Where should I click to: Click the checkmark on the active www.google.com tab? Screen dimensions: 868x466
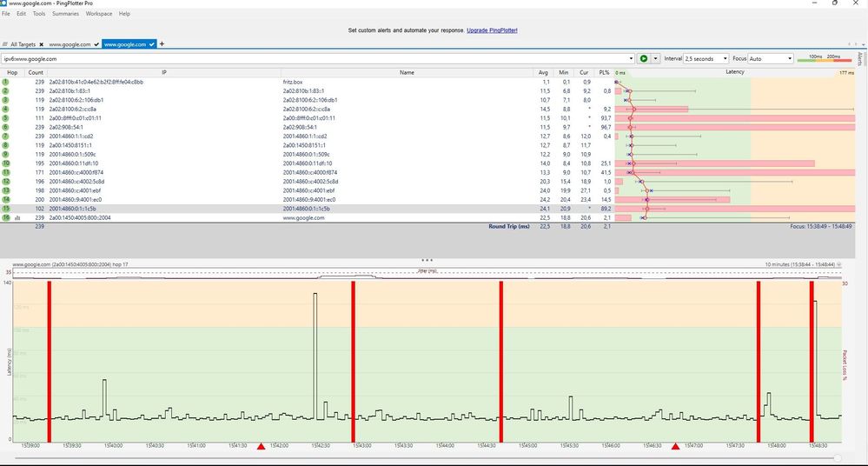[152, 44]
